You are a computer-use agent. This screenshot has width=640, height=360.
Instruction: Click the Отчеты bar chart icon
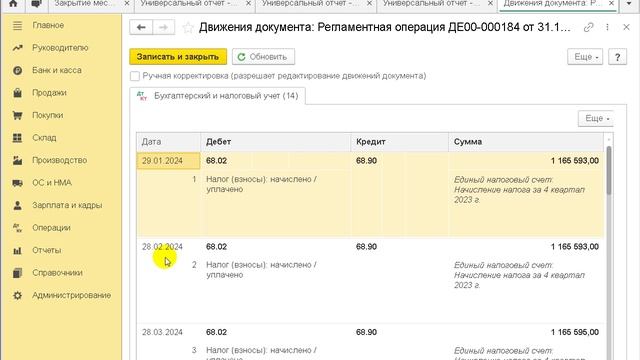17,250
